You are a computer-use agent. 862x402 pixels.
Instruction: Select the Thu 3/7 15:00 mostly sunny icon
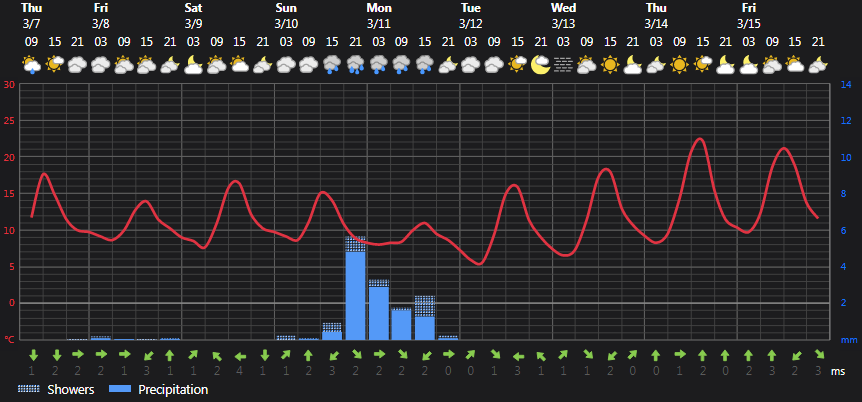(55, 65)
